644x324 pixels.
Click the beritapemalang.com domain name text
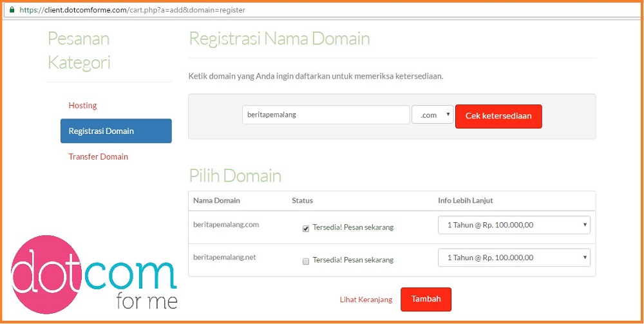pyautogui.click(x=226, y=225)
